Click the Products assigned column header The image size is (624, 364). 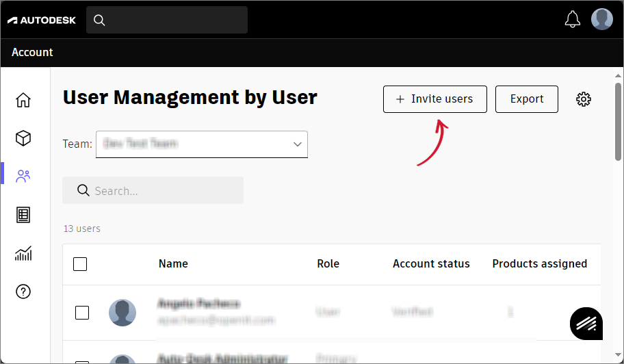click(540, 263)
